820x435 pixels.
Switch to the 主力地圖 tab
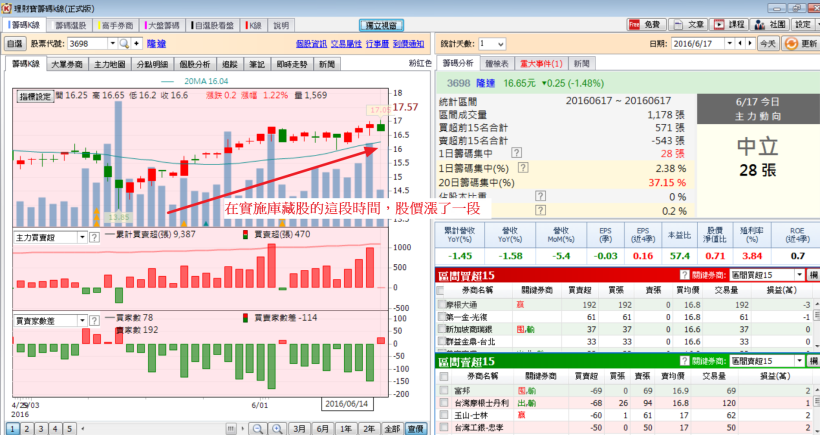pos(109,63)
